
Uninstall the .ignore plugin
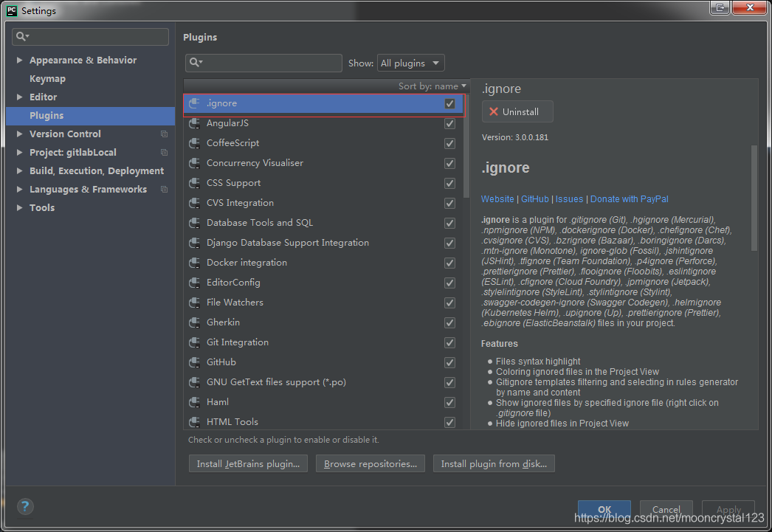tap(517, 111)
